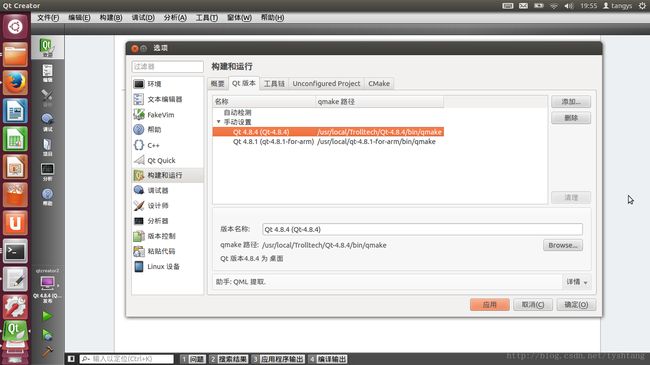Select the 分析器 options category

[167, 221]
